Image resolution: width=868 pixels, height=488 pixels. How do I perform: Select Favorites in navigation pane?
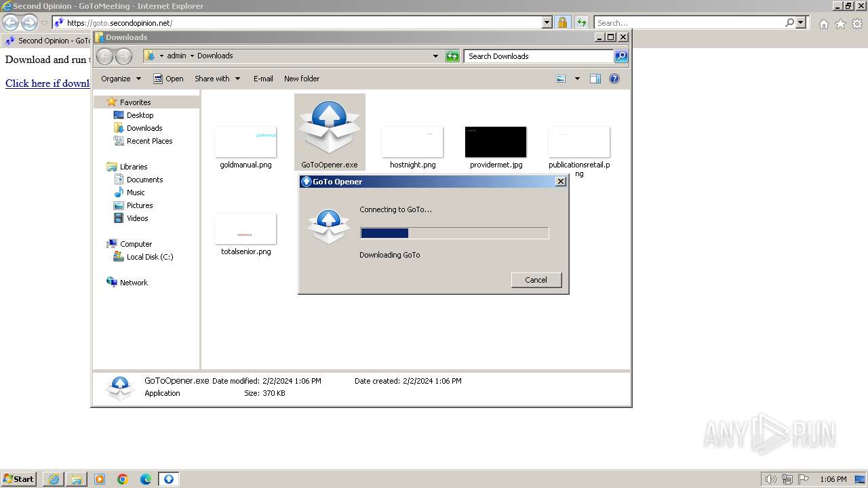(x=135, y=102)
